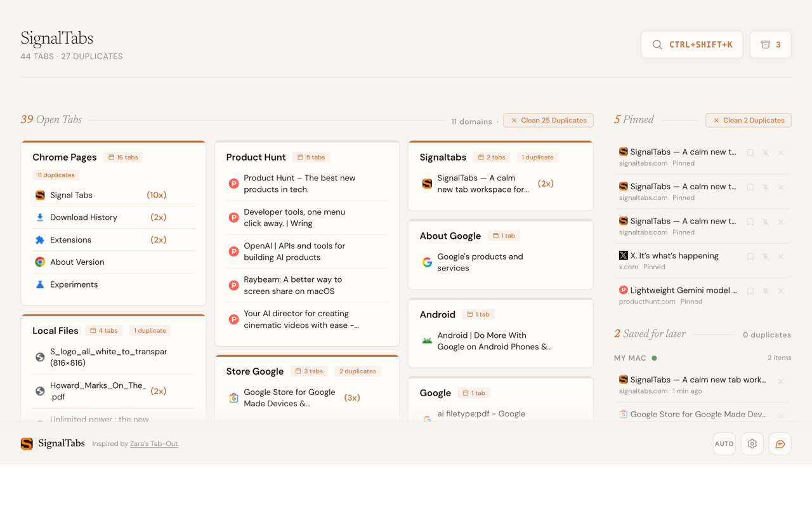Open the Howard_Marks_On_The_ .pdf entry

[114, 391]
